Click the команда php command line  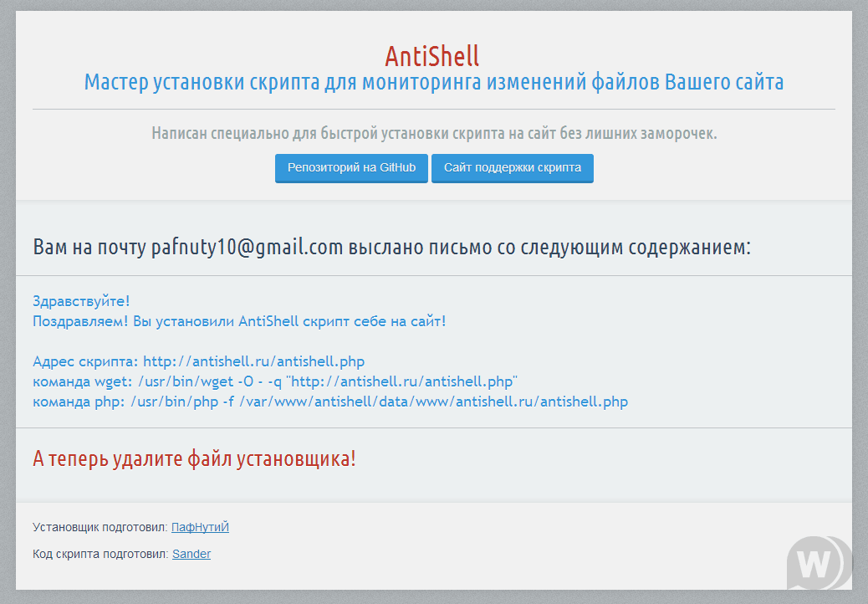[329, 402]
